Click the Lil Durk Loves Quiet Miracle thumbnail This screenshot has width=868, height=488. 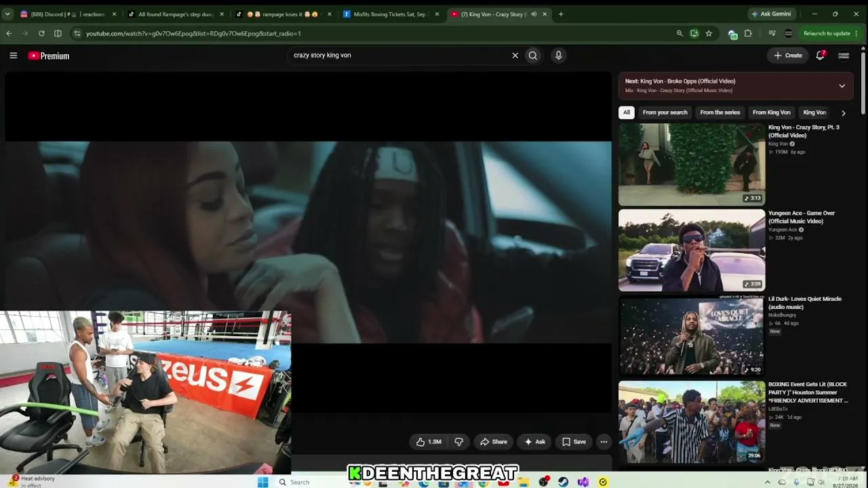pyautogui.click(x=692, y=336)
